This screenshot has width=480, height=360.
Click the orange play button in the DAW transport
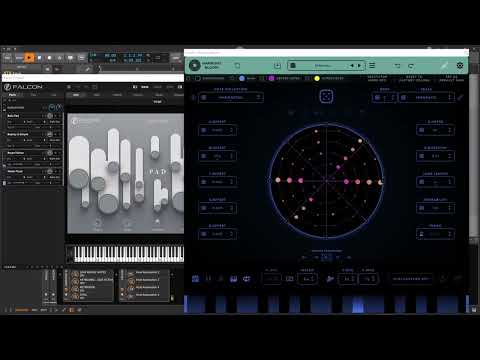point(29,58)
